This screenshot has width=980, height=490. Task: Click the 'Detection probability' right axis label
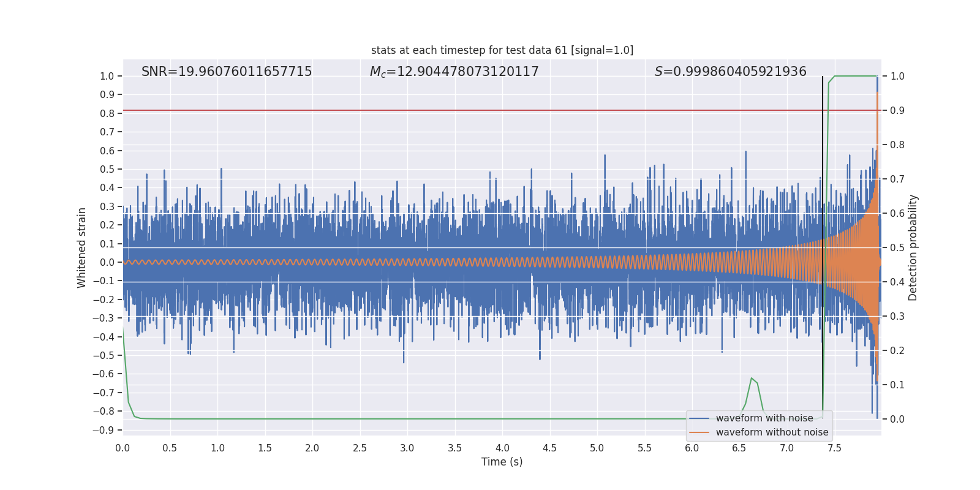(913, 247)
